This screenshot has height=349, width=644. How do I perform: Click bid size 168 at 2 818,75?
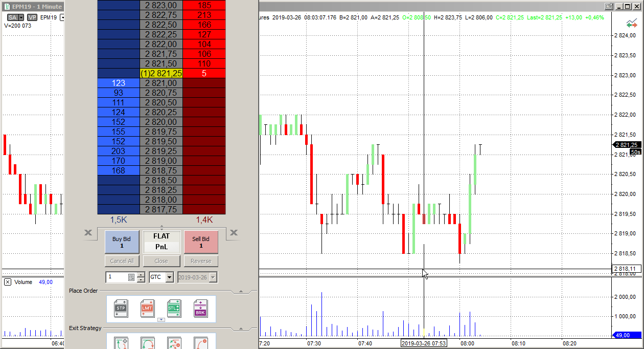click(x=119, y=170)
